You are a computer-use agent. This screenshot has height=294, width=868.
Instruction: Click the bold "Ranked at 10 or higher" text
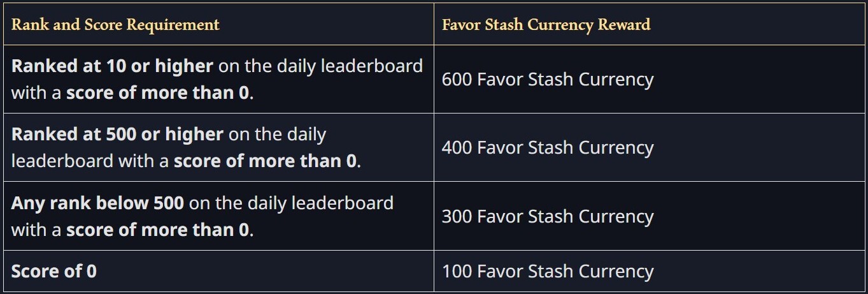112,66
